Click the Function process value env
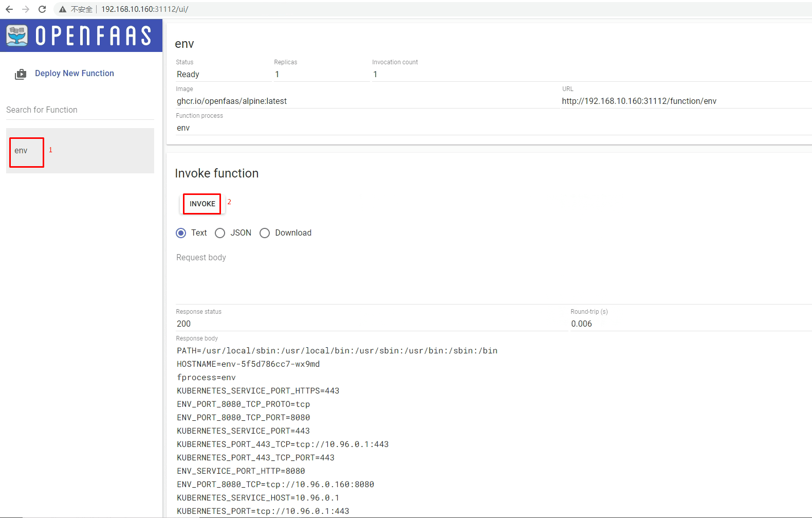This screenshot has width=812, height=518. [x=183, y=128]
